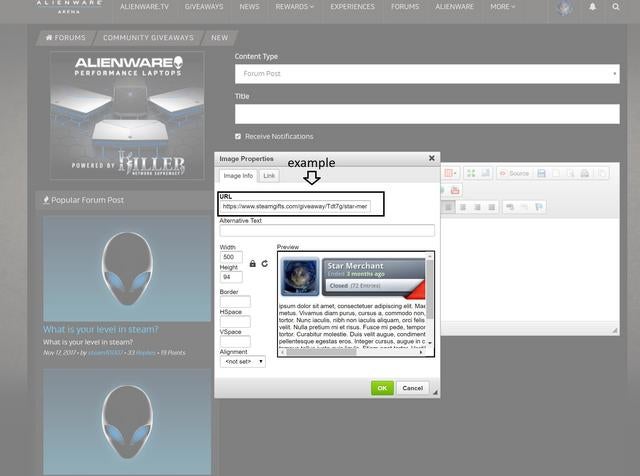The width and height of the screenshot is (640, 476).
Task: Close the Image Properties dialog
Action: [431, 158]
